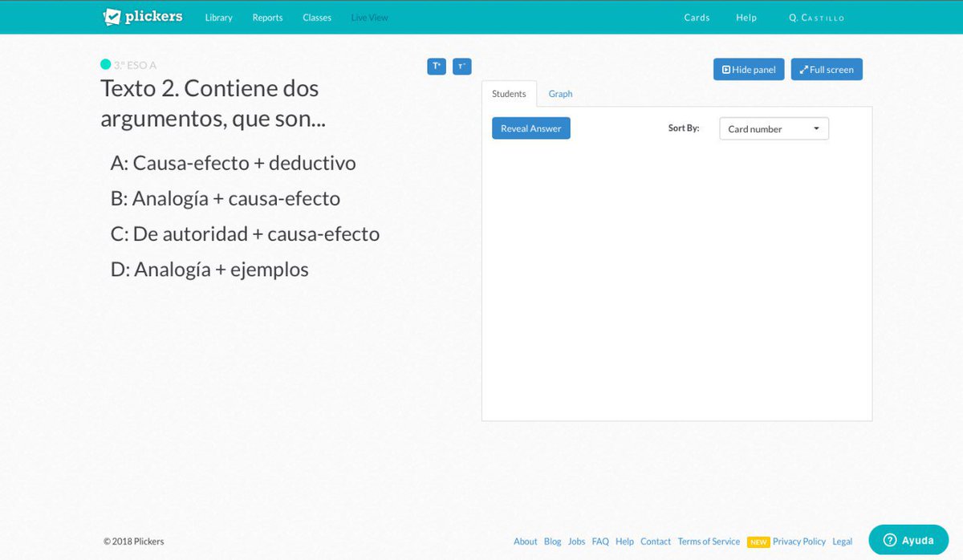Click the Plickers logo
Image resolution: width=963 pixels, height=560 pixels.
143,17
